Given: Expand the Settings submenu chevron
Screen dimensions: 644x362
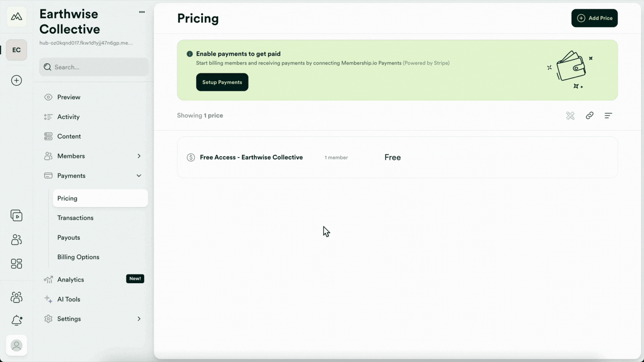Looking at the screenshot, I should tap(139, 319).
